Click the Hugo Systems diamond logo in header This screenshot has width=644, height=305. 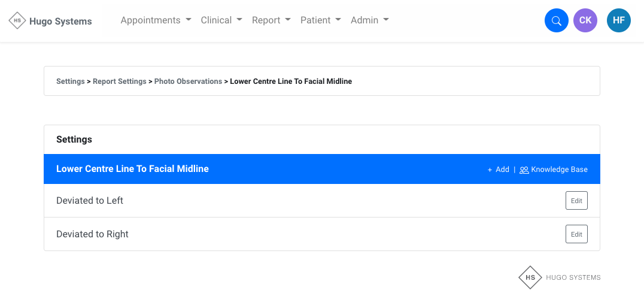tap(17, 21)
